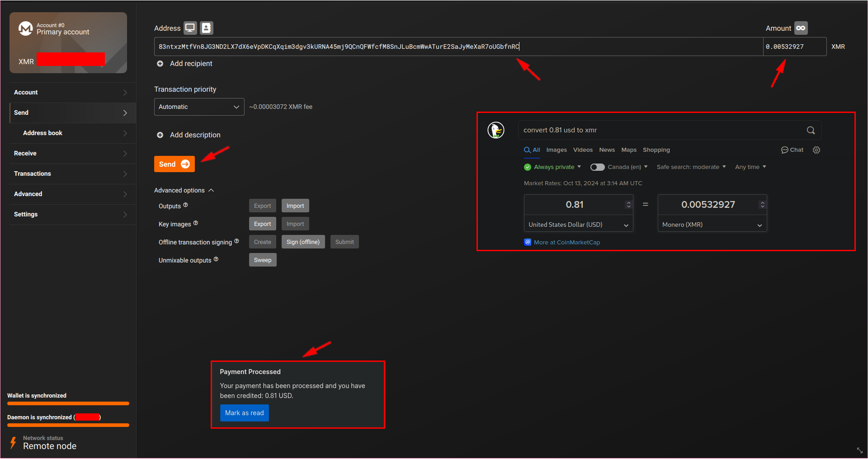Click Import button for Key images
The image size is (868, 459).
click(295, 224)
